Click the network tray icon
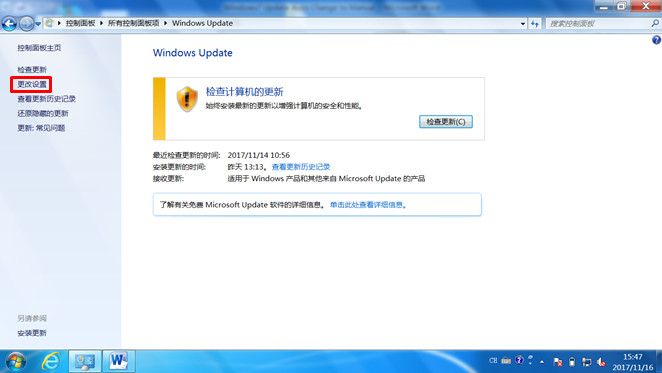 click(586, 362)
